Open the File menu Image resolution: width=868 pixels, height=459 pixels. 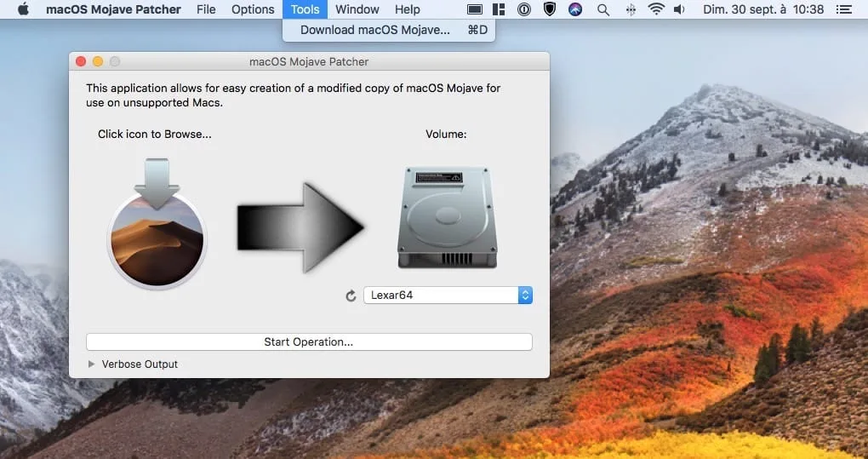click(x=206, y=9)
